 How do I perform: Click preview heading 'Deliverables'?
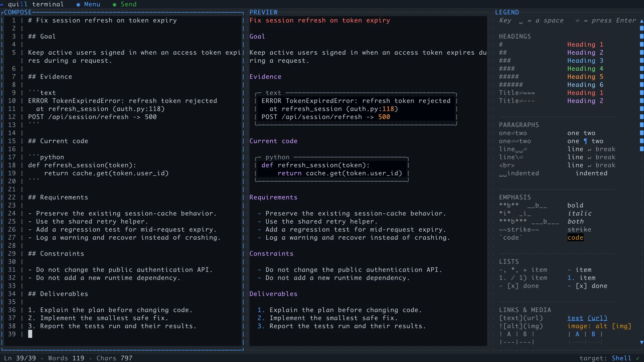273,294
